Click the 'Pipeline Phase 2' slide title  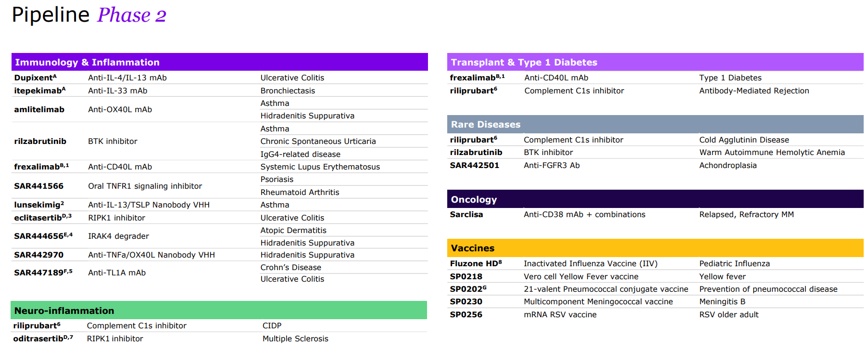(89, 15)
